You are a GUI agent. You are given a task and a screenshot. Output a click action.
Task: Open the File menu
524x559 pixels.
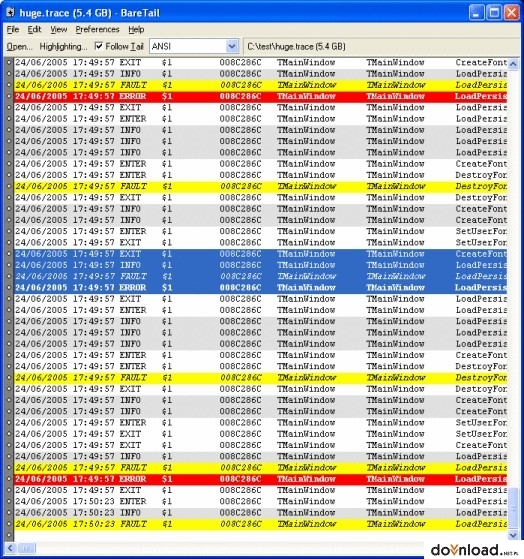pos(13,30)
